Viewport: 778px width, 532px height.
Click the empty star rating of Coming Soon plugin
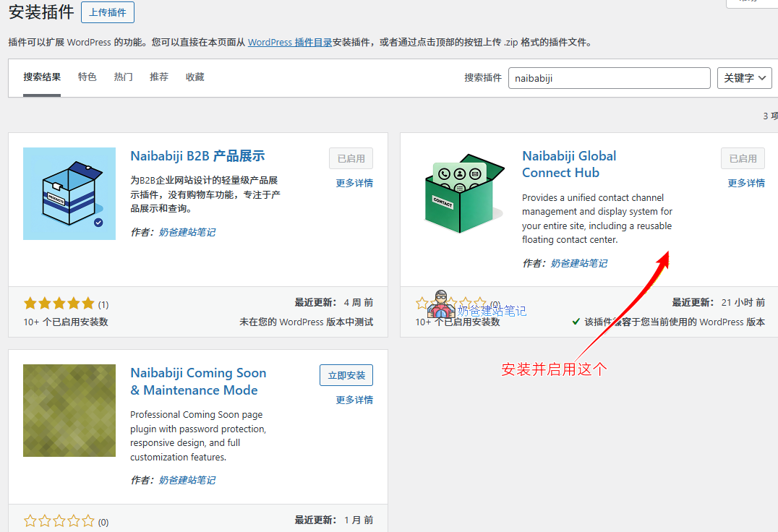58,520
